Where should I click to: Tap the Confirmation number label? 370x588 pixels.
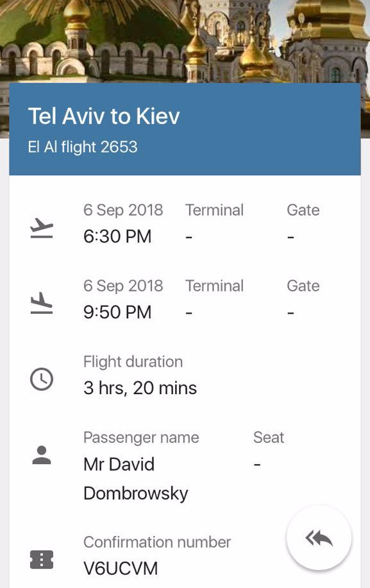(157, 542)
